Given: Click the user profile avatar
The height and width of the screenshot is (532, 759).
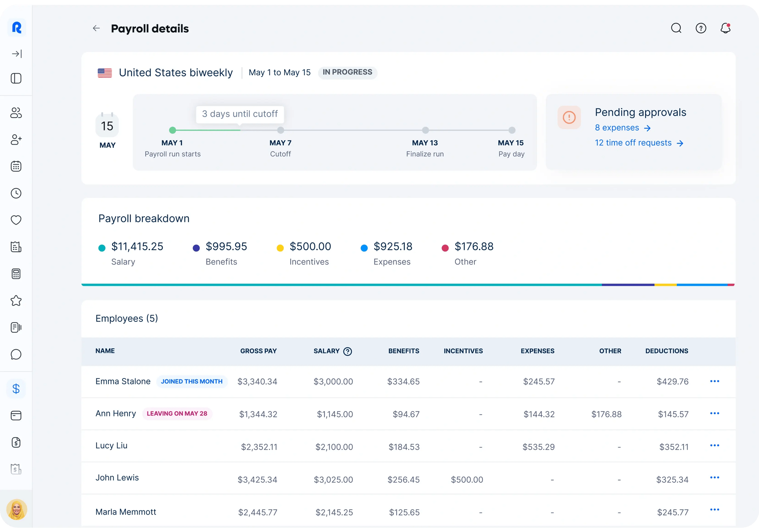Looking at the screenshot, I should pyautogui.click(x=16, y=509).
